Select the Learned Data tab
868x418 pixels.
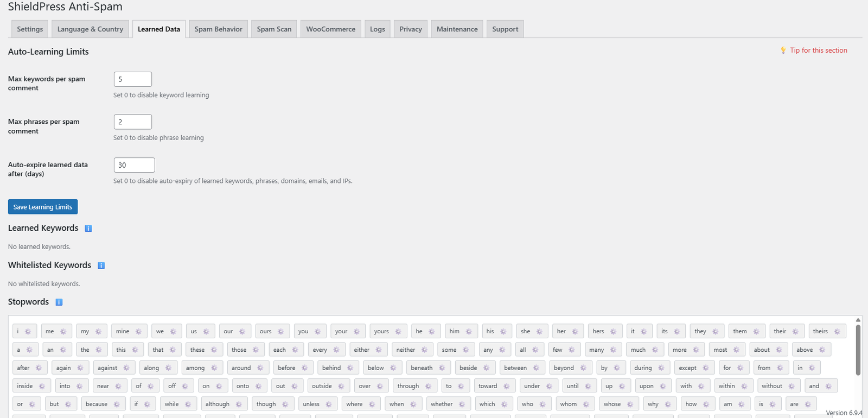click(159, 29)
